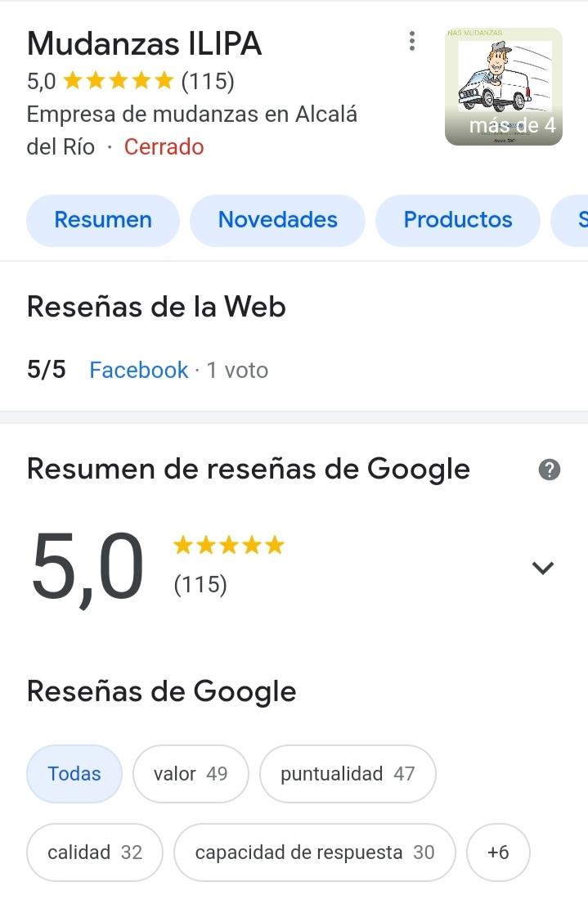Tap the large yellow stars in summary
This screenshot has width=588, height=900.
click(x=229, y=545)
